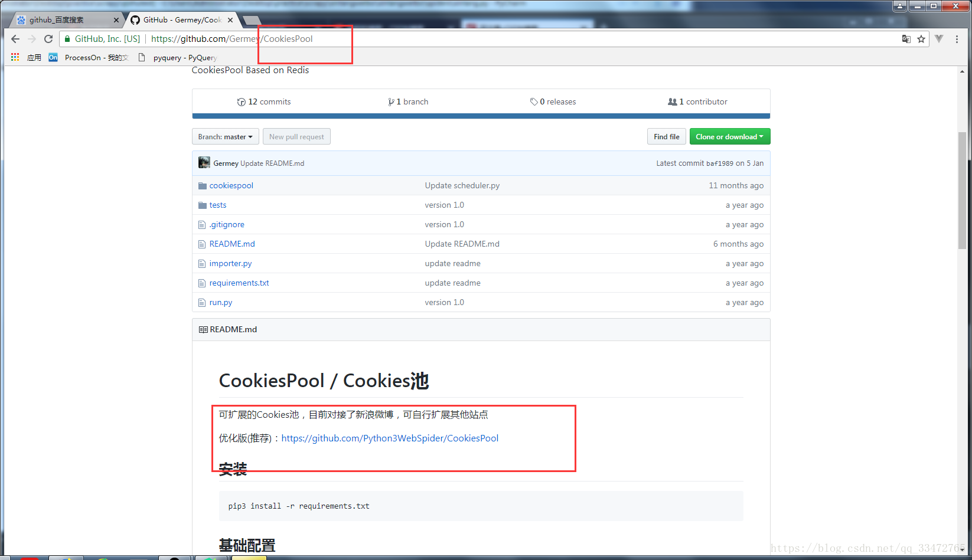Open the ProcessOn bookmark
This screenshot has width=972, height=560.
click(x=89, y=57)
